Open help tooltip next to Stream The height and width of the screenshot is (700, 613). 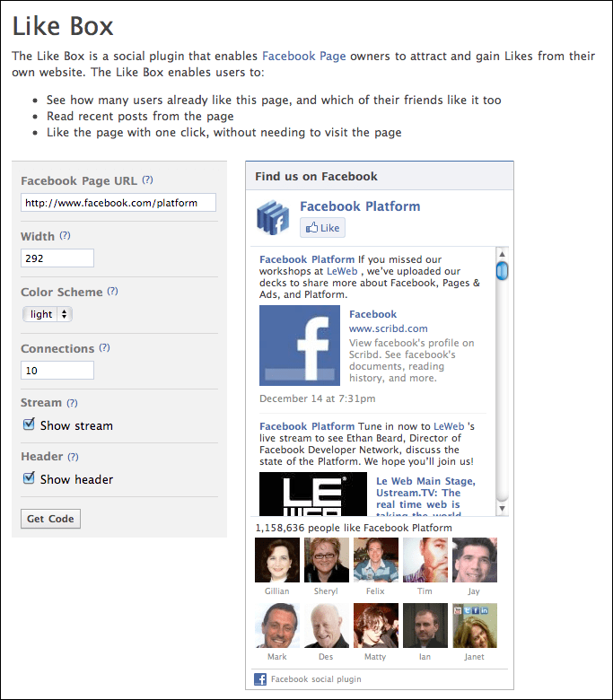pyautogui.click(x=72, y=403)
